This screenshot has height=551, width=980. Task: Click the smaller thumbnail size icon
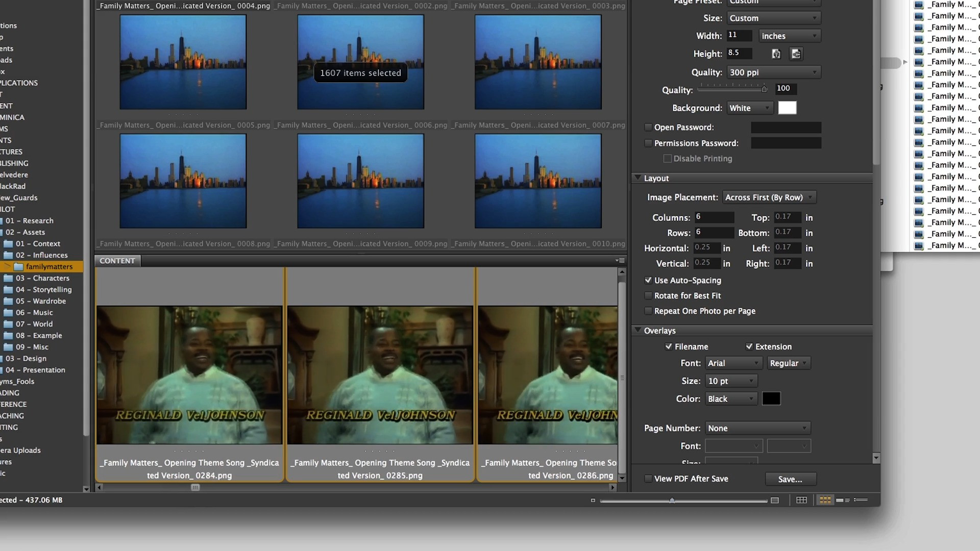(x=593, y=500)
